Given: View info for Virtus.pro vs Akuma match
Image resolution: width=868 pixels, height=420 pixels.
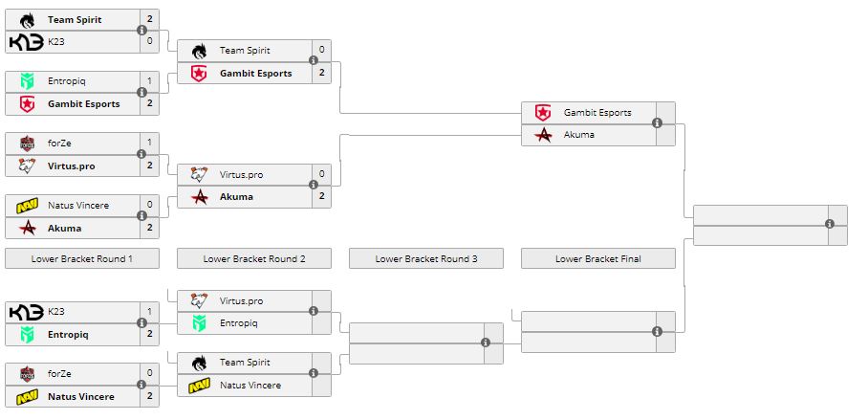Looking at the screenshot, I should pyautogui.click(x=314, y=186).
